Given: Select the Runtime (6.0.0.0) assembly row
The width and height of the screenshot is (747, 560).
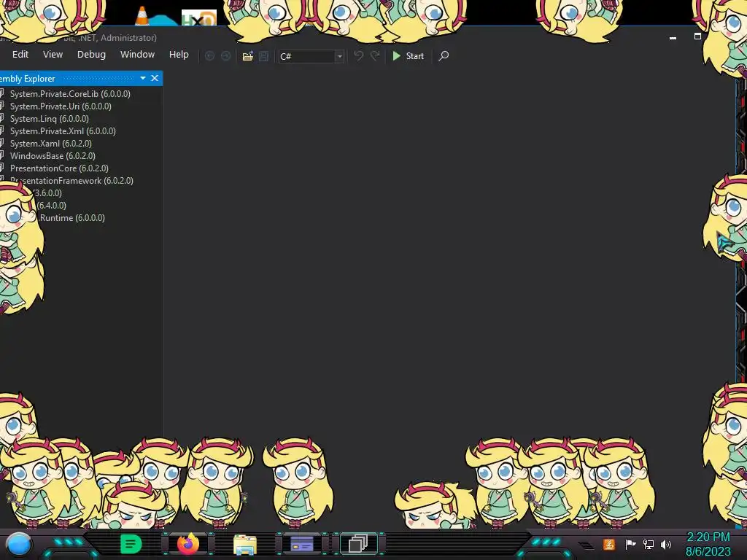Looking at the screenshot, I should coord(71,217).
